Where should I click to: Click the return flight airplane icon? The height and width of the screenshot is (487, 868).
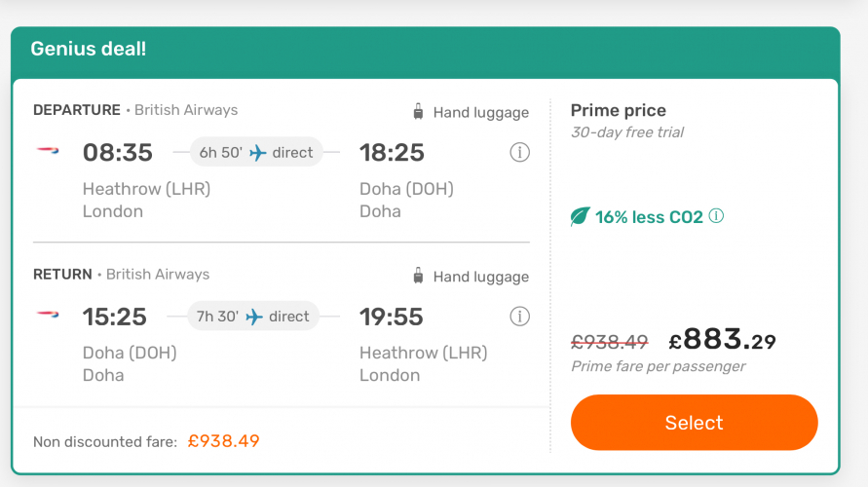tap(254, 317)
